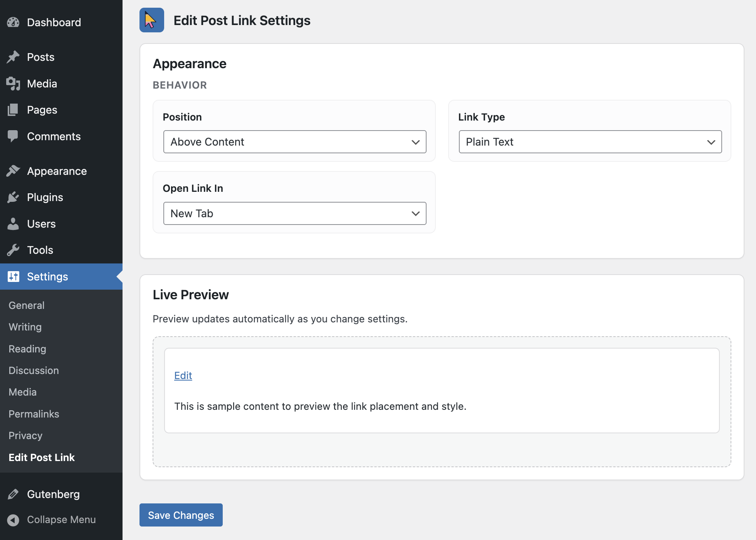Image resolution: width=756 pixels, height=540 pixels.
Task: Click Save Changes
Action: [181, 515]
